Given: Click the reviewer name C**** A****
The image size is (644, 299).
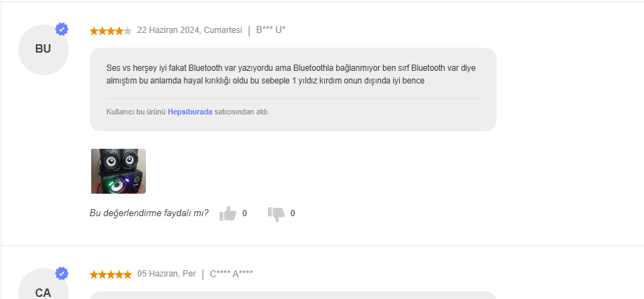Looking at the screenshot, I should click(232, 274).
